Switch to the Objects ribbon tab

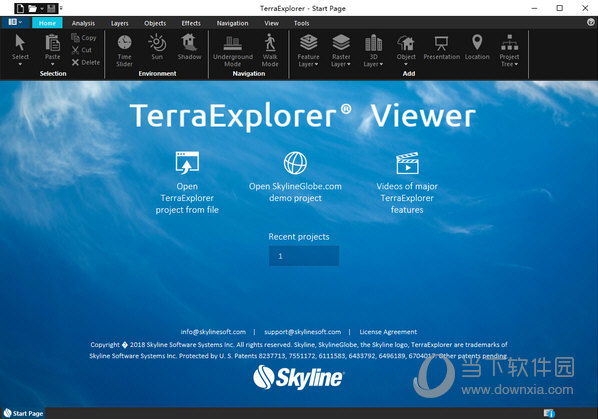pyautogui.click(x=155, y=23)
